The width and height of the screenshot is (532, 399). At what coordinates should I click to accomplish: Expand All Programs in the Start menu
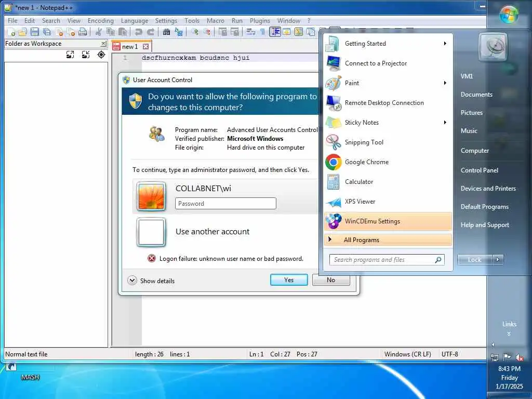[x=388, y=240]
